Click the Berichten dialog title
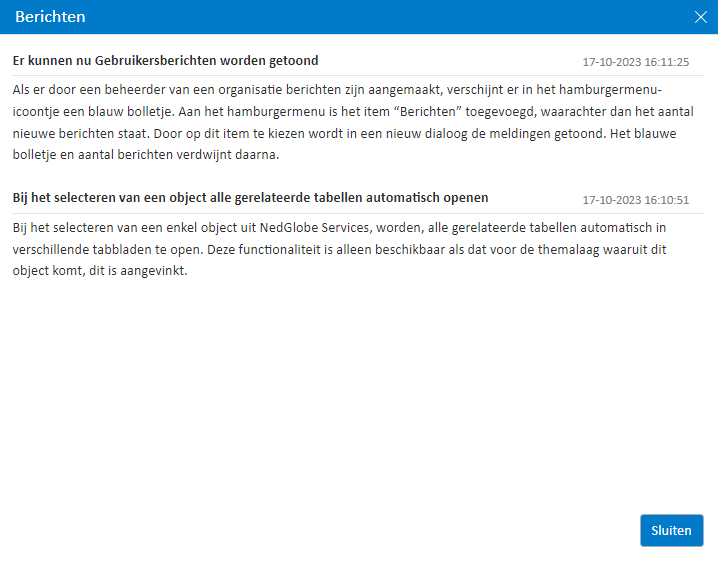Viewport: 718px width, 561px height. coord(50,16)
